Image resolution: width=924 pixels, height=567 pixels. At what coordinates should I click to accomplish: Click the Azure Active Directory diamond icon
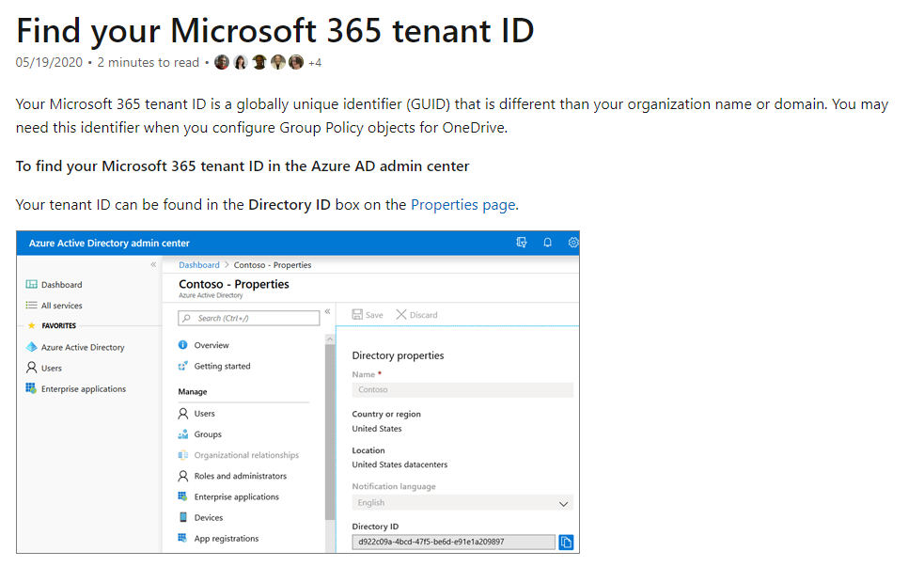32,347
